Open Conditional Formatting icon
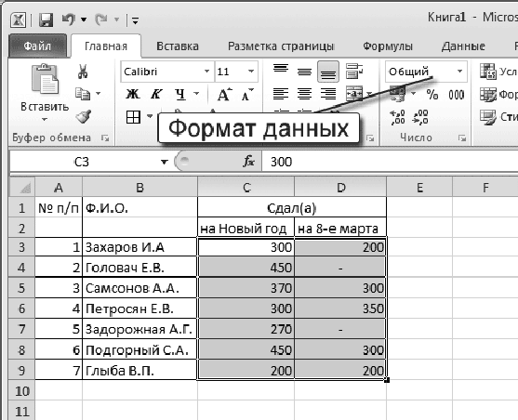518x420 pixels. [487, 72]
